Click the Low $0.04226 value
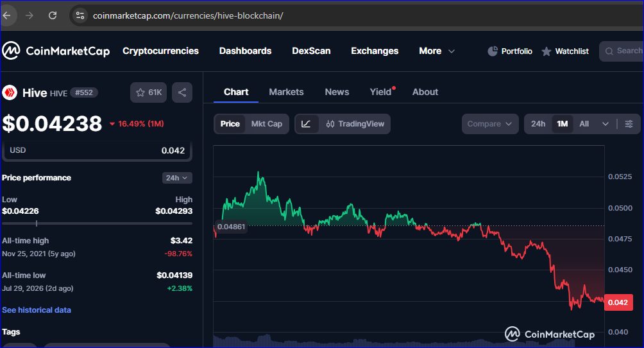This screenshot has height=348, width=644. tap(21, 211)
